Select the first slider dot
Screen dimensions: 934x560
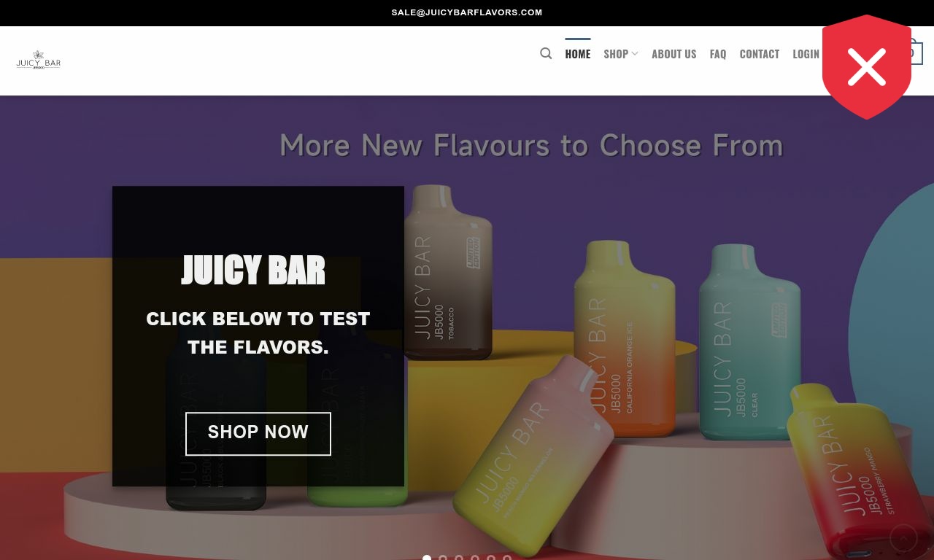(427, 558)
